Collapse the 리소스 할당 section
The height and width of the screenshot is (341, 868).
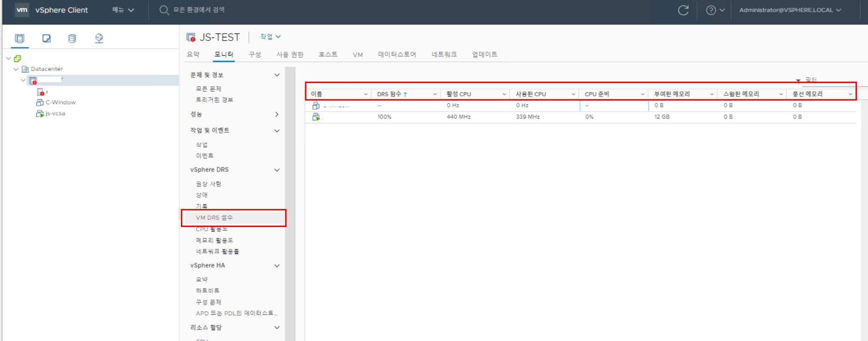(277, 328)
